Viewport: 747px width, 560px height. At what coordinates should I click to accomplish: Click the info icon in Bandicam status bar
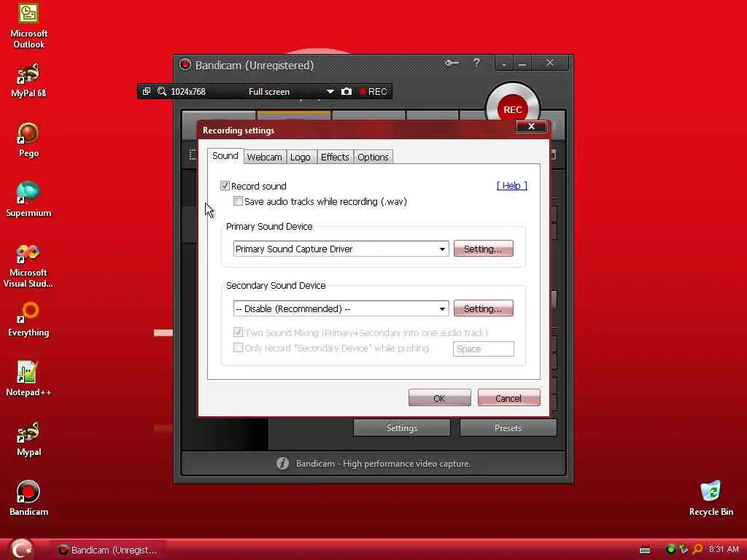pos(282,463)
